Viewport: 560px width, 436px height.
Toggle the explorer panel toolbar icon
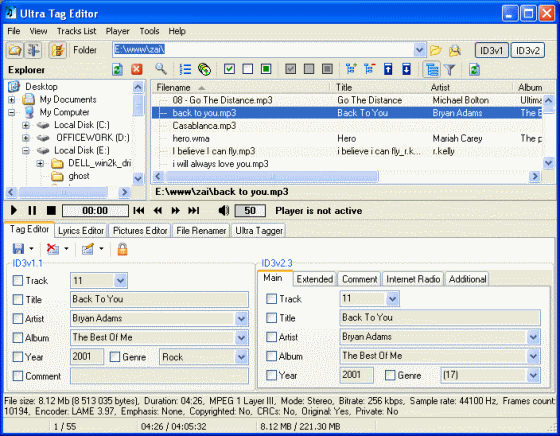33,50
